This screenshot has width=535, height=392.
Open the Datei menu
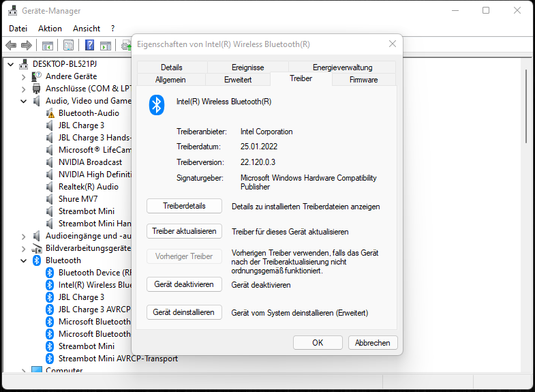(x=18, y=29)
